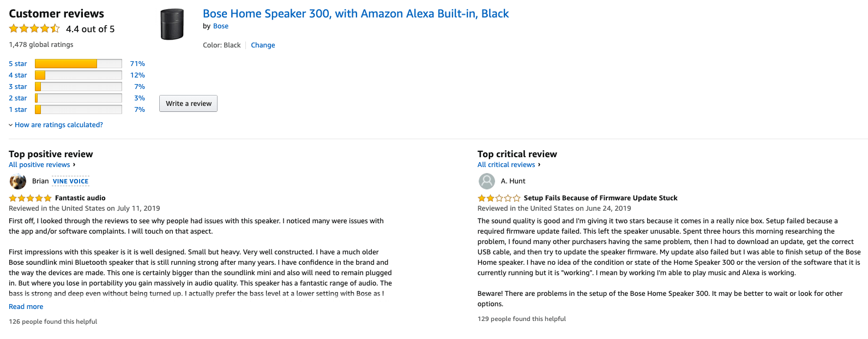Viewport: 868px width, 339px height.
Task: Click the Bose brand link
Action: tap(220, 26)
